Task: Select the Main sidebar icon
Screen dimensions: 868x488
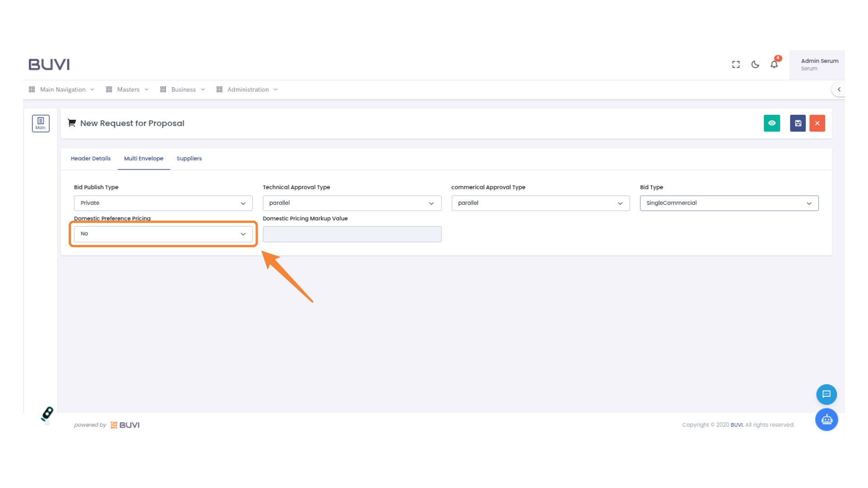Action: pyautogui.click(x=41, y=123)
